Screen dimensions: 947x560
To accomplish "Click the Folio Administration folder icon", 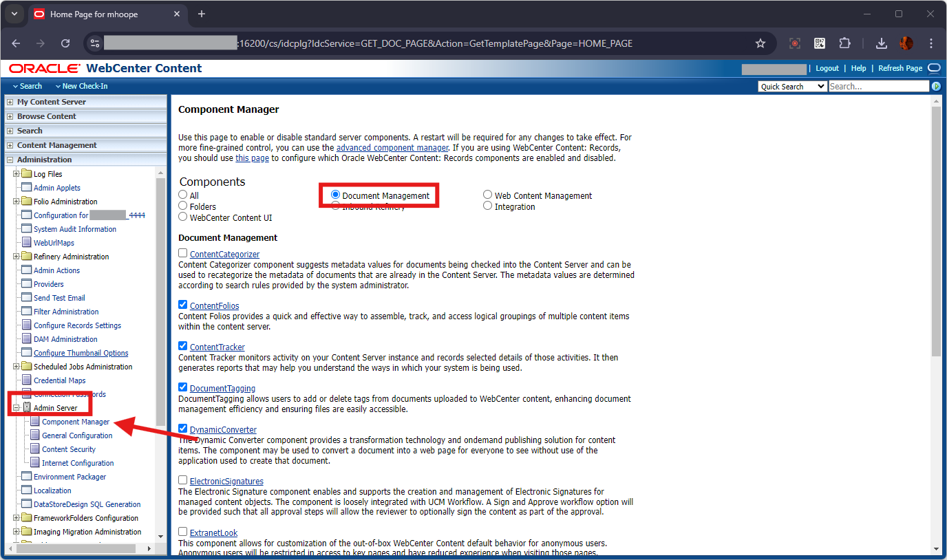I will [x=27, y=202].
